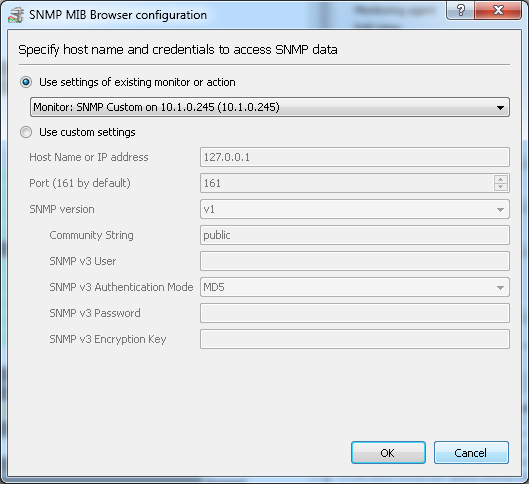Click the SNMP MIB Browser title bar icon
Image resolution: width=529 pixels, height=484 pixels.
pyautogui.click(x=16, y=15)
